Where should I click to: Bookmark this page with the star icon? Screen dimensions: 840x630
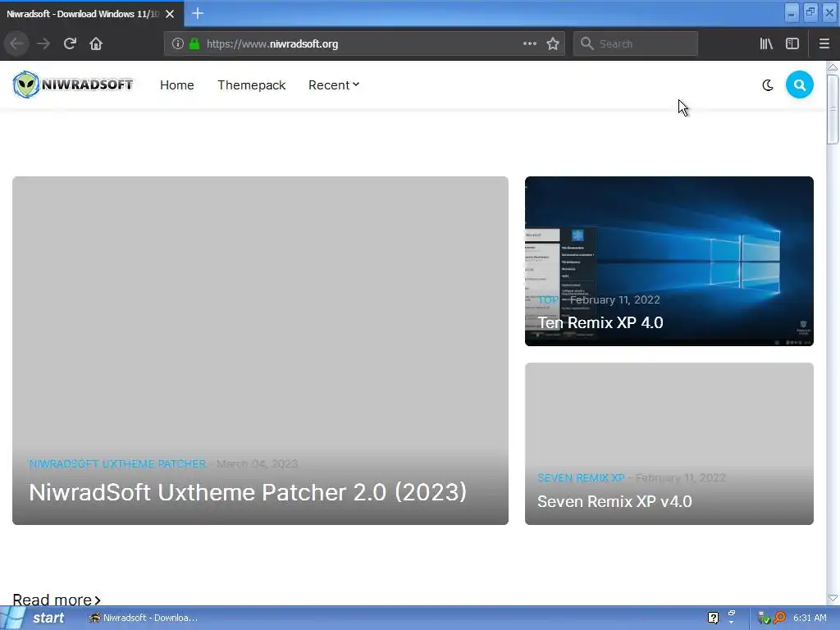click(x=553, y=43)
